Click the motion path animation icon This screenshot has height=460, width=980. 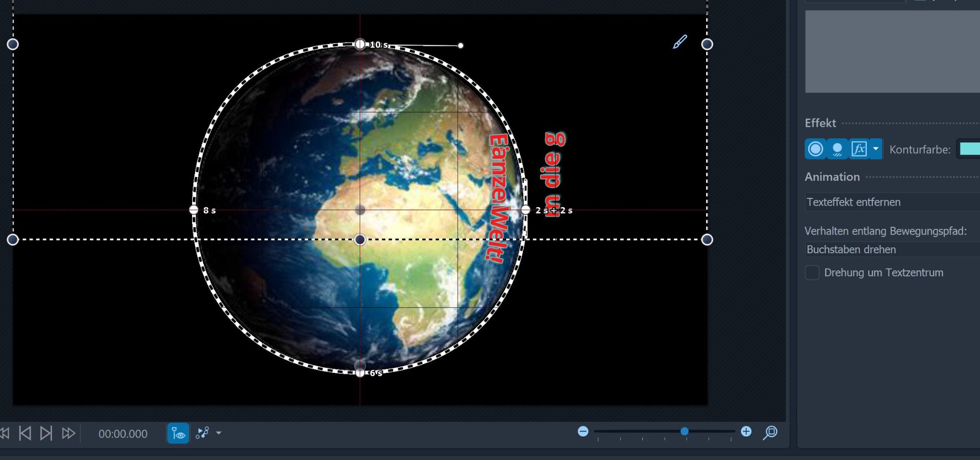202,433
